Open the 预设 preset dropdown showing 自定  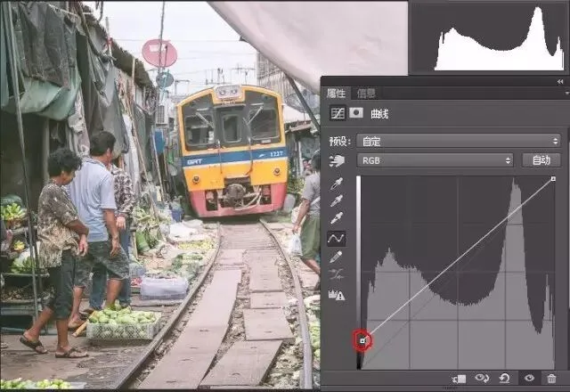pos(459,141)
